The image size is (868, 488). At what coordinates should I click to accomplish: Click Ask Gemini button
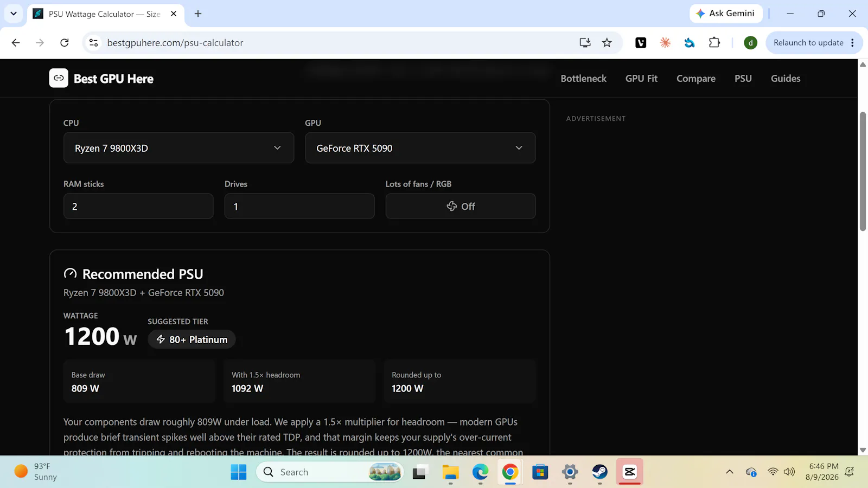tap(726, 14)
